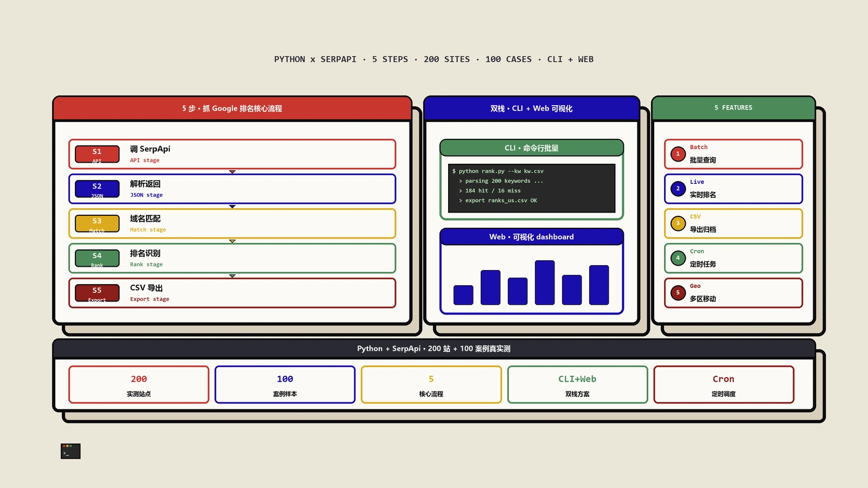Select the green S4 Rank step badge
This screenshot has height=488, width=868.
[x=97, y=258]
